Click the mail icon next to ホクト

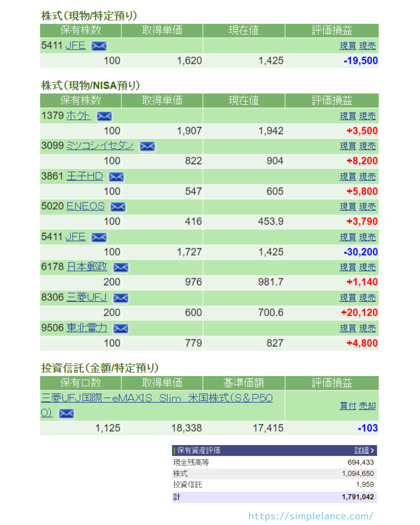pos(104,116)
